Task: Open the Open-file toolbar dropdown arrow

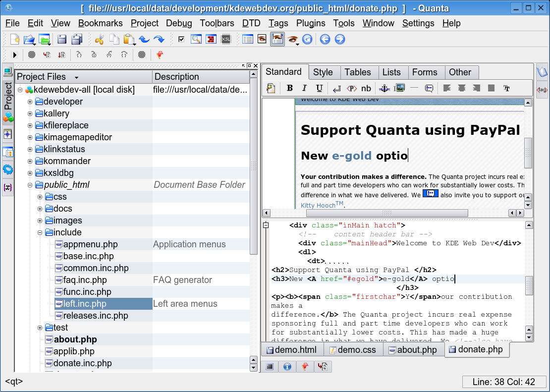Action: pos(35,44)
